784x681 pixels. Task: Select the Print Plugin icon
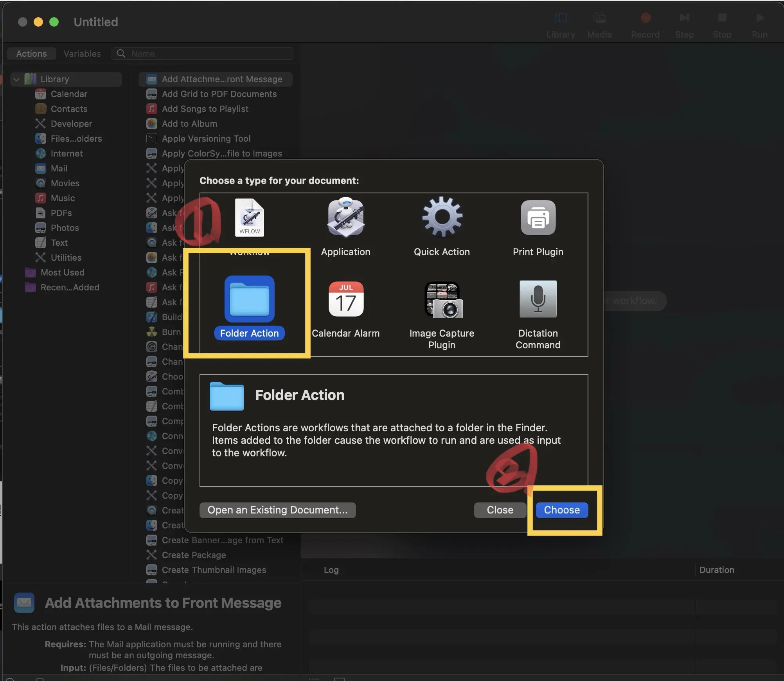[538, 218]
